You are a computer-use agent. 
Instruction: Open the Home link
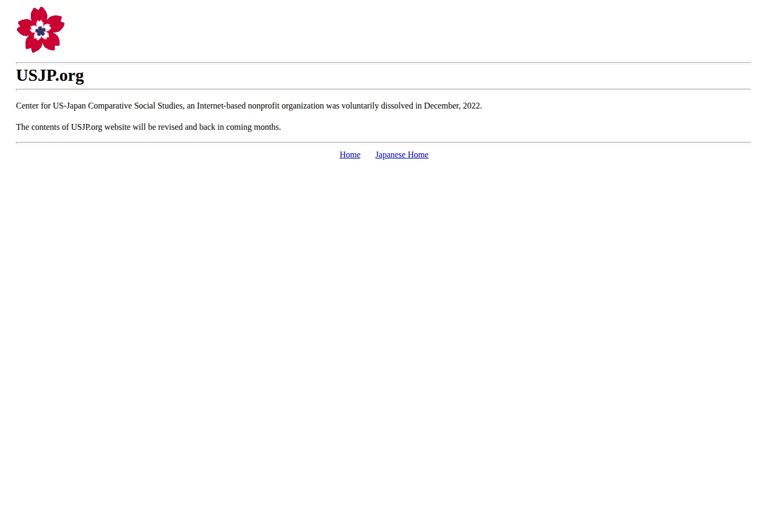350,155
